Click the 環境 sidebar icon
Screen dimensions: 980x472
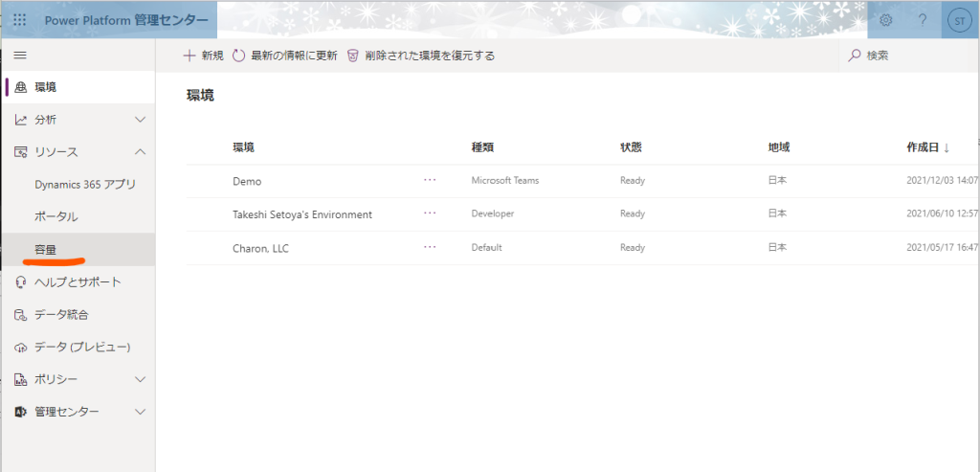pos(21,87)
